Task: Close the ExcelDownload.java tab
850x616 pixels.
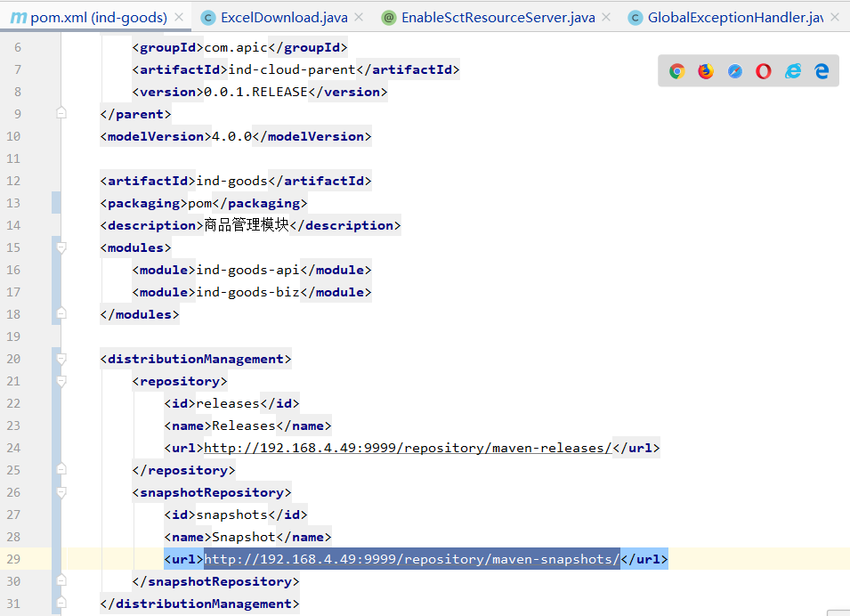Action: pyautogui.click(x=359, y=17)
